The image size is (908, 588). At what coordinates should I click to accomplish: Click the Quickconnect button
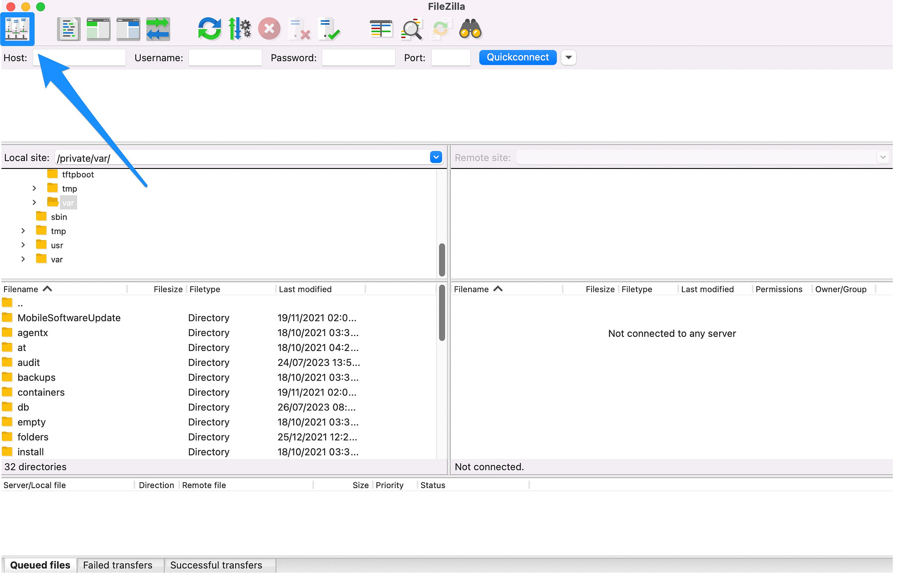[x=516, y=57]
